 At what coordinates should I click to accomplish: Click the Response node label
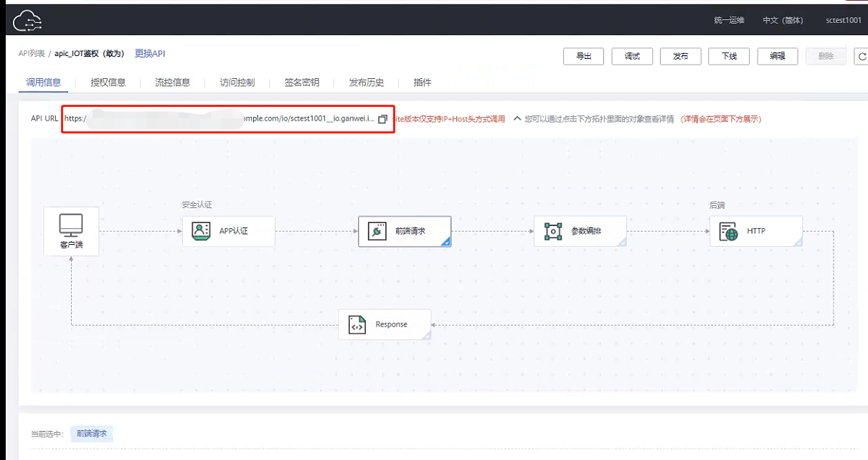391,324
